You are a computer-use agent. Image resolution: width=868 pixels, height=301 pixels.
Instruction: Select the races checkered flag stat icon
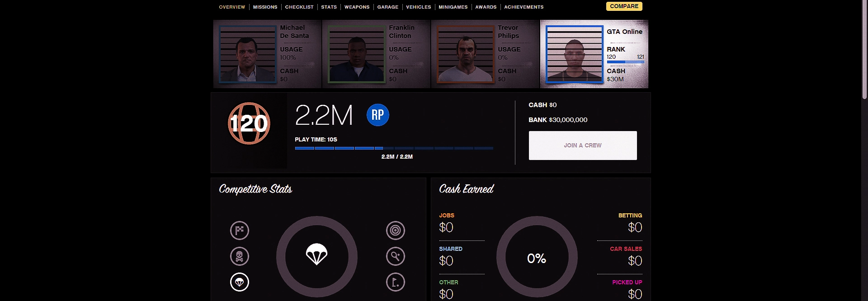click(x=240, y=230)
